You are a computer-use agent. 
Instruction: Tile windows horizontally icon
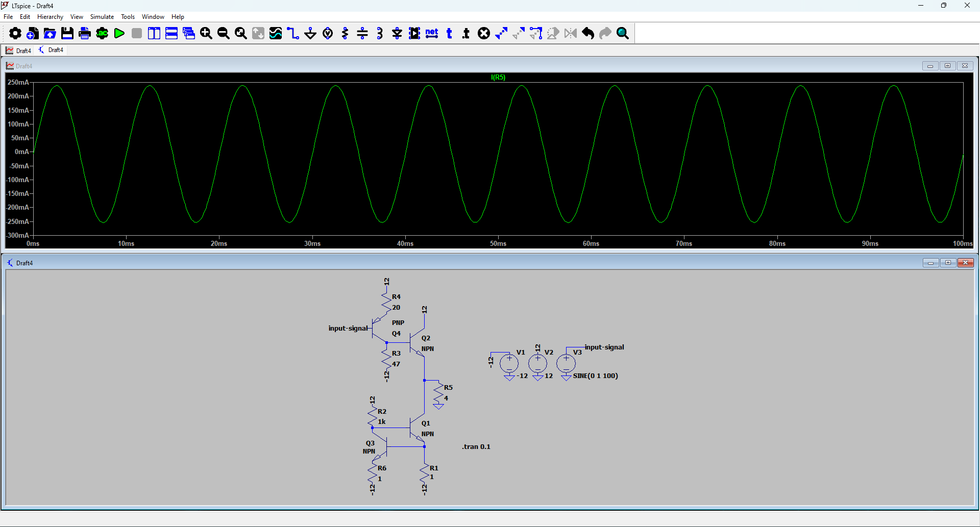click(x=171, y=34)
